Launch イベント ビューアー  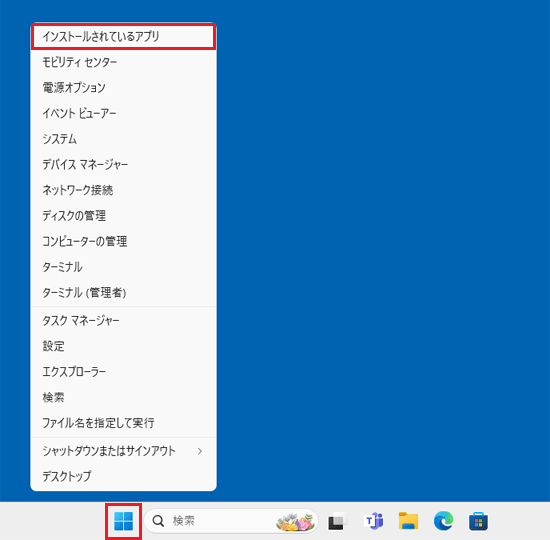coord(123,113)
